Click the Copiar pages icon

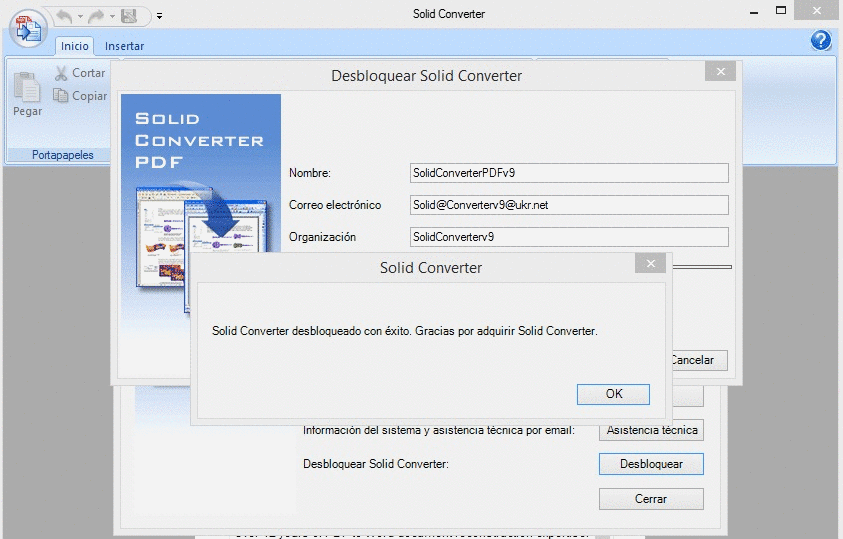60,96
